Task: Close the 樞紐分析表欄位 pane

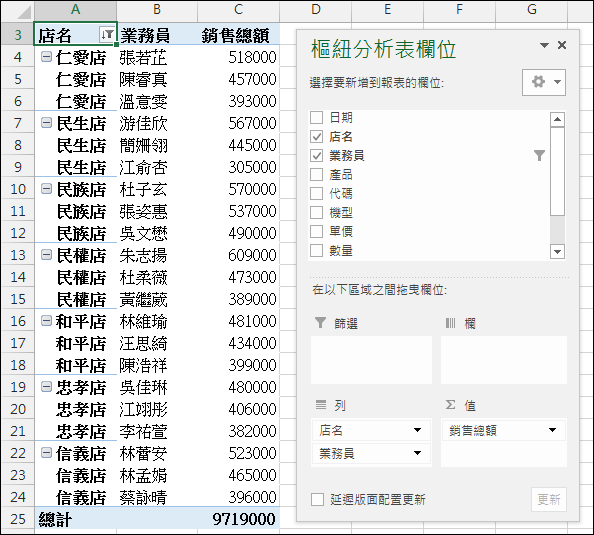Action: tap(562, 45)
